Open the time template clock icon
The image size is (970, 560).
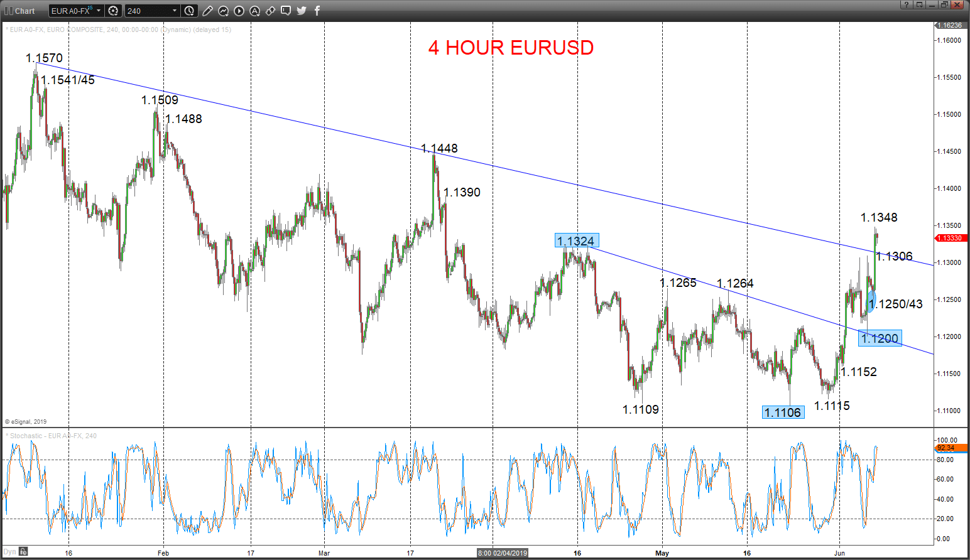tap(190, 11)
